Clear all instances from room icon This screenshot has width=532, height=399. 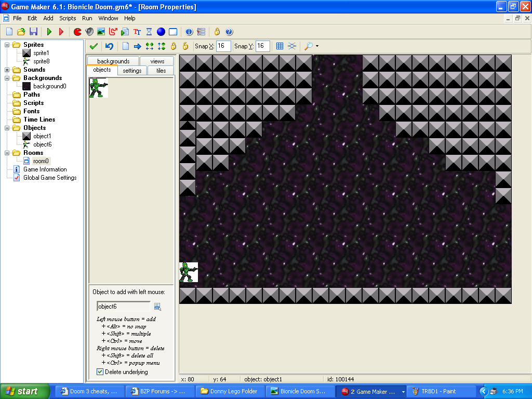126,46
